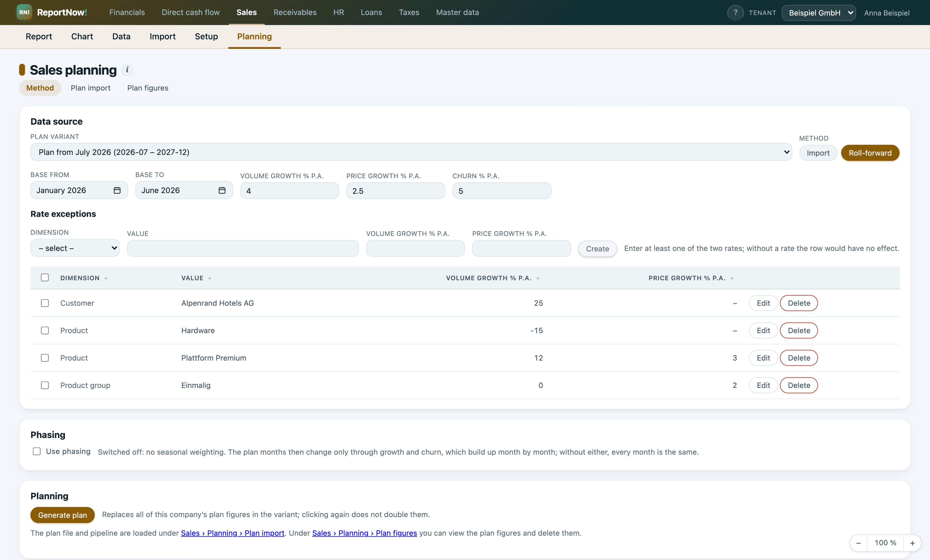Select the Plattform Premium row checkbox
This screenshot has height=560, width=930.
click(45, 358)
